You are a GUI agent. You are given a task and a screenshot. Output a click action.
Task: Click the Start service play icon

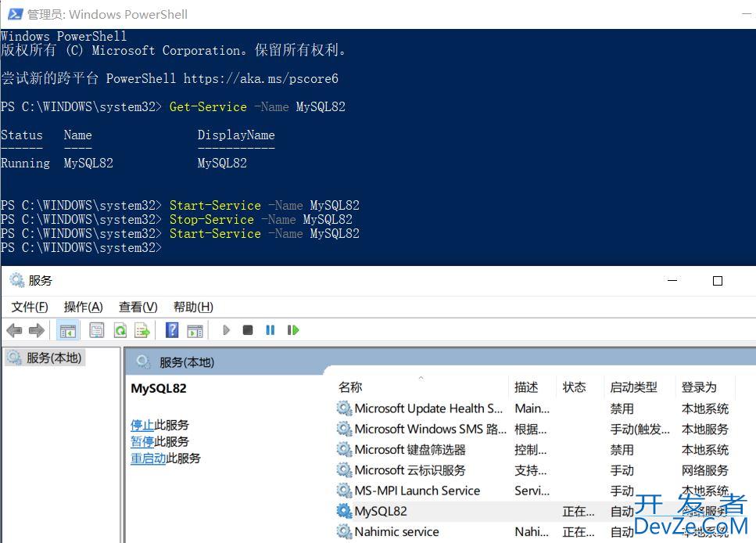pos(226,330)
